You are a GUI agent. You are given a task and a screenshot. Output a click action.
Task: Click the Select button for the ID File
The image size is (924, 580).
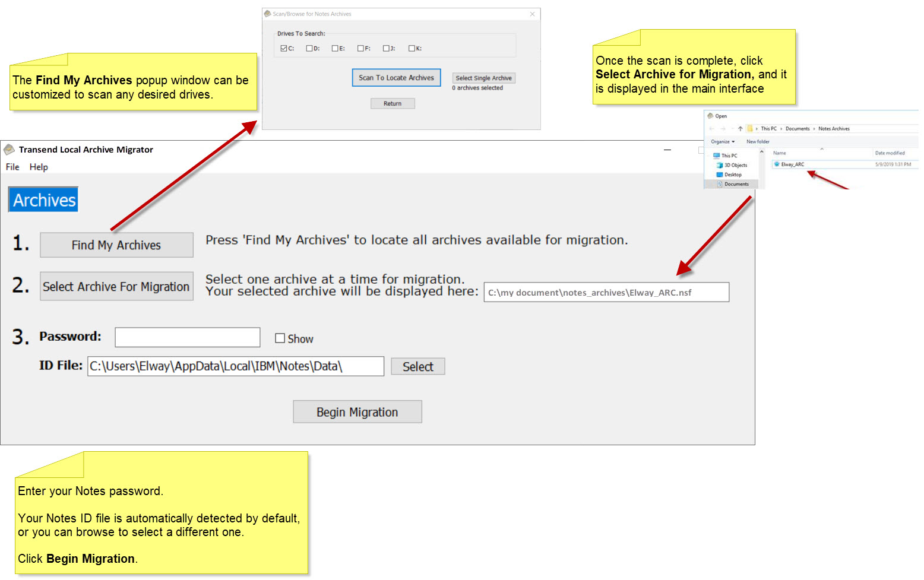pos(418,367)
